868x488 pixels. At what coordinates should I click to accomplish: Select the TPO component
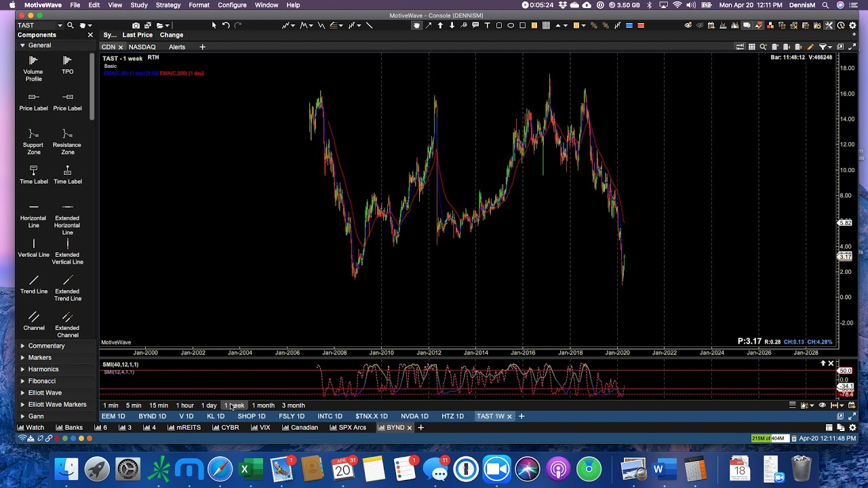tap(67, 65)
